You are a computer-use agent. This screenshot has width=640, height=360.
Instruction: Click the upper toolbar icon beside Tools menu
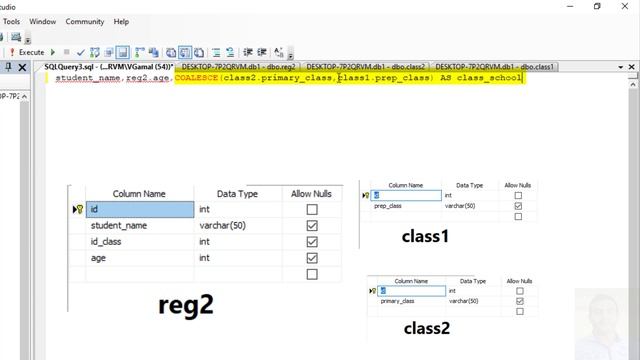click(16, 38)
